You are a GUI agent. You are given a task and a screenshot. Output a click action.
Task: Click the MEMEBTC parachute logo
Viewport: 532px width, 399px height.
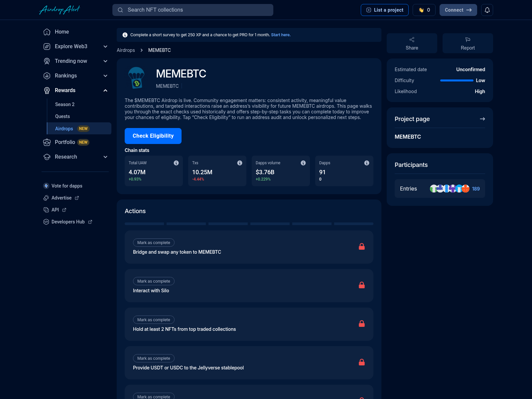[x=136, y=78]
